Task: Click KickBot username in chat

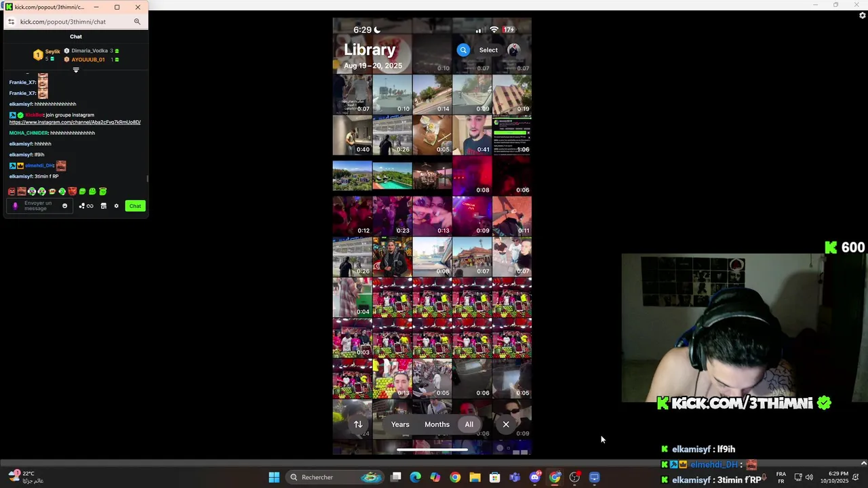Action: click(x=34, y=115)
